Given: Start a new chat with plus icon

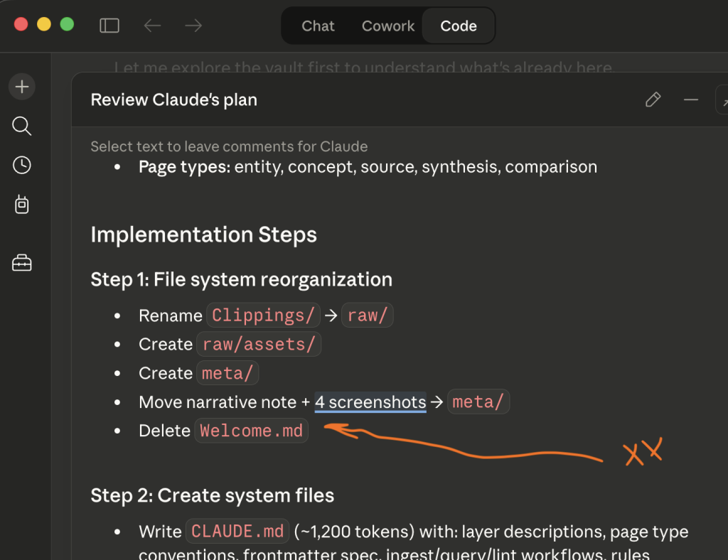Looking at the screenshot, I should 22,87.
